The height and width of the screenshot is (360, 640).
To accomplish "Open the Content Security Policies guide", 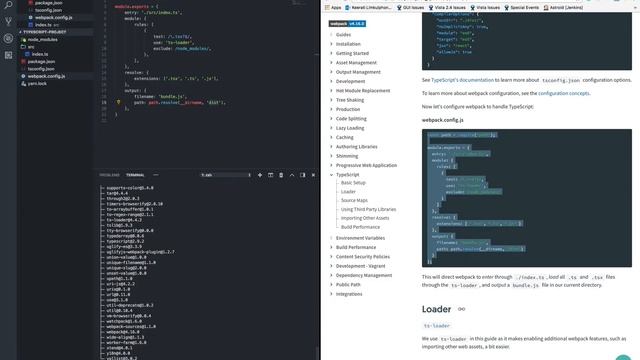I will coord(362,257).
